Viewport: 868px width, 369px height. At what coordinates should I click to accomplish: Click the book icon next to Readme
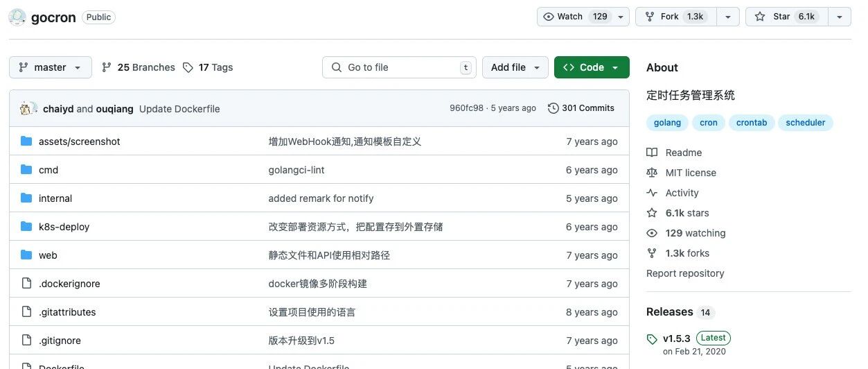[x=652, y=153]
